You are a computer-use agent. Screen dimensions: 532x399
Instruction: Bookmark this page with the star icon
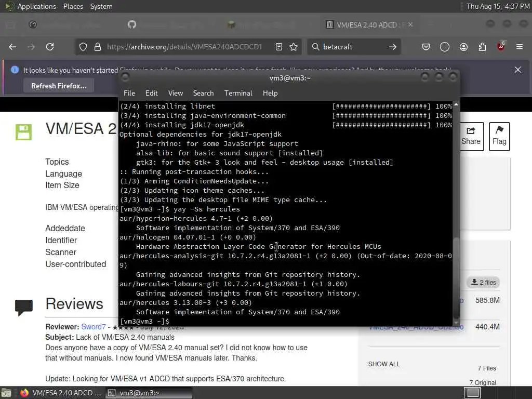pyautogui.click(x=294, y=47)
